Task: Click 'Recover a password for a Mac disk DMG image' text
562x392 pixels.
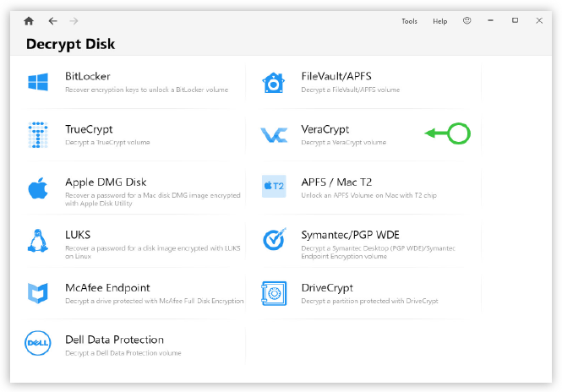Action: click(x=153, y=199)
